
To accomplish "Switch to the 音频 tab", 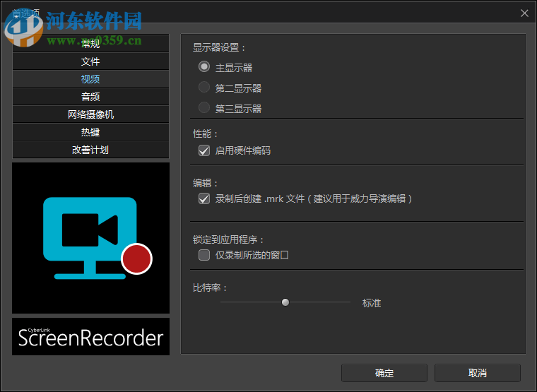I will (90, 97).
